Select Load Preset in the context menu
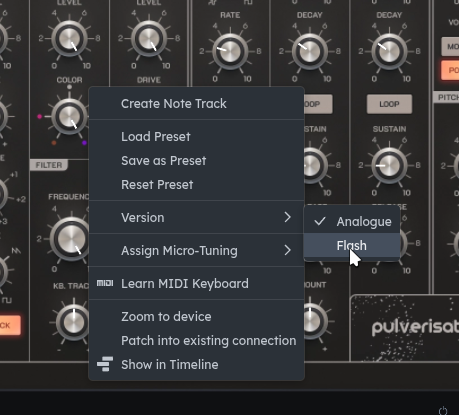 [196, 137]
